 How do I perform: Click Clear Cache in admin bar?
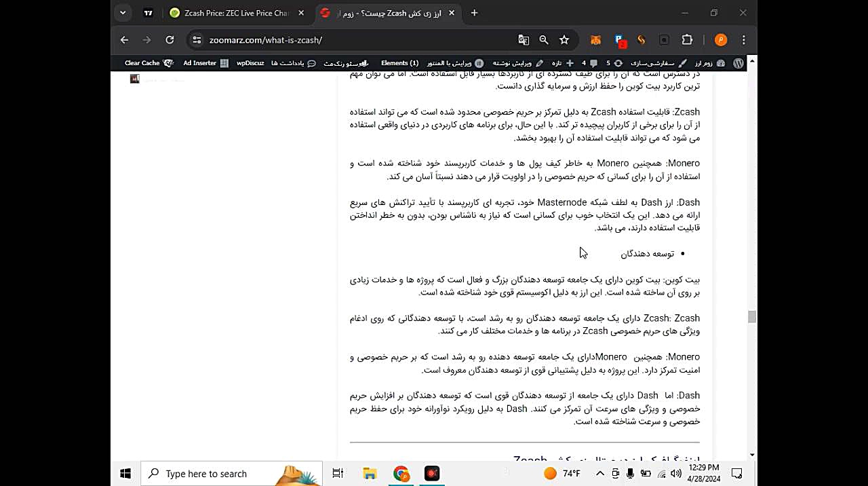tap(149, 63)
